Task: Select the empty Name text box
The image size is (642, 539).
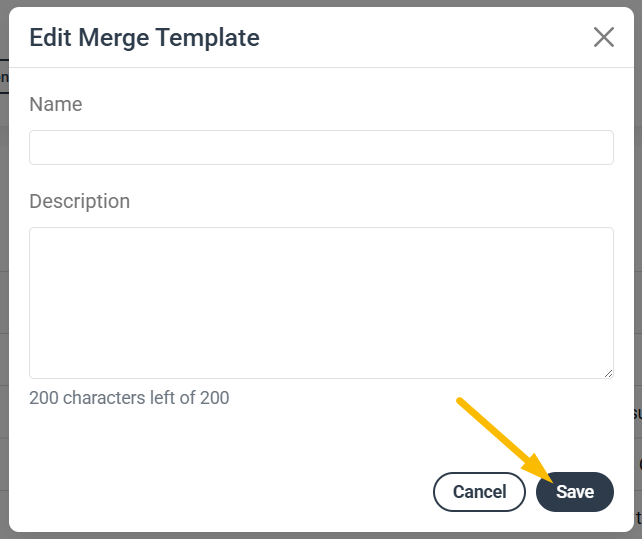Action: click(321, 147)
